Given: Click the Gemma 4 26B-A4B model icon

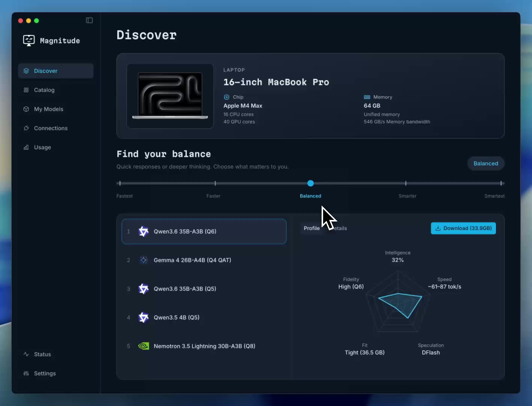Looking at the screenshot, I should click(144, 260).
